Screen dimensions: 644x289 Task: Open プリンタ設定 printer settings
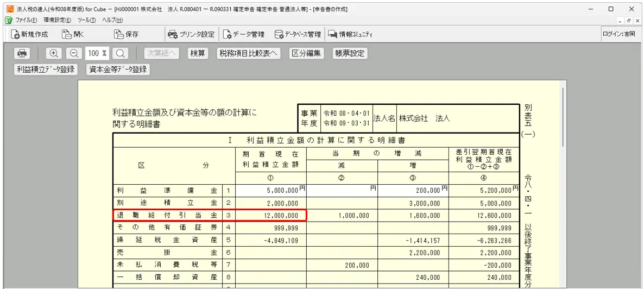point(191,35)
